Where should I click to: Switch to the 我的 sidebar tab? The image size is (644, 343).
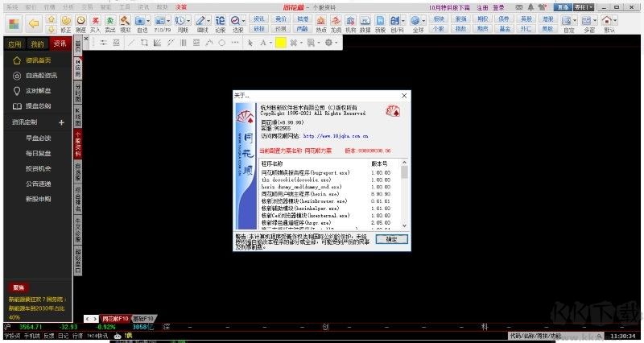tap(37, 44)
